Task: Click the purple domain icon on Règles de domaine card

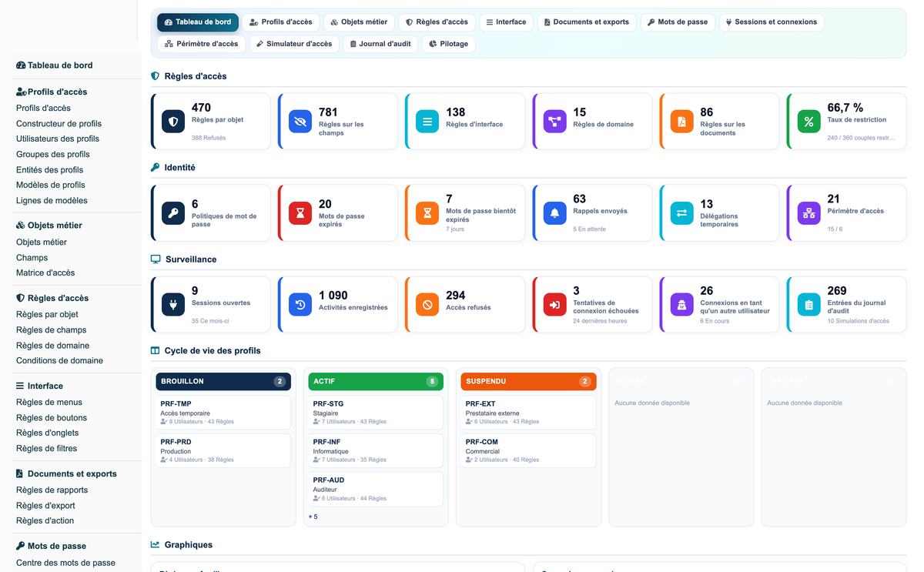Action: pyautogui.click(x=554, y=122)
